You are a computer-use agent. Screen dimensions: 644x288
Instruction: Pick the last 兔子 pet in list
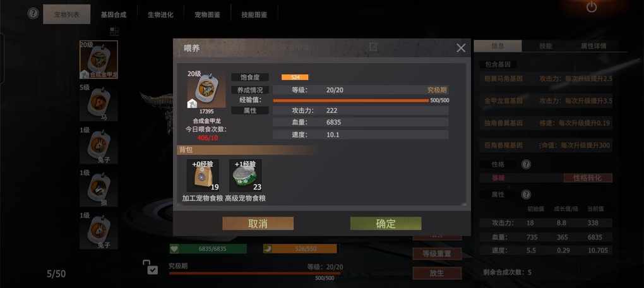[x=98, y=231]
